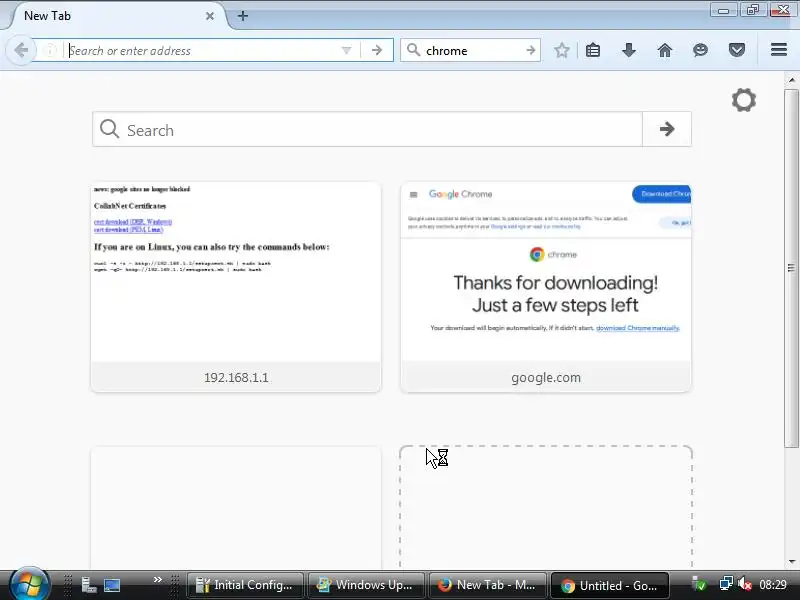Show your bookmarks list icon
Screen dimensions: 800x600
point(593,50)
